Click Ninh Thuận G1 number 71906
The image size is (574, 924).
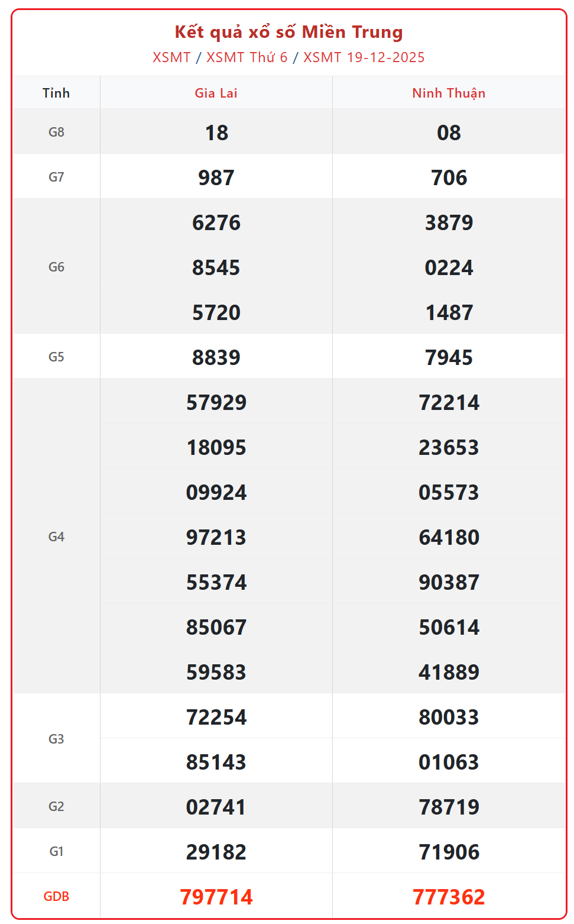(x=449, y=852)
